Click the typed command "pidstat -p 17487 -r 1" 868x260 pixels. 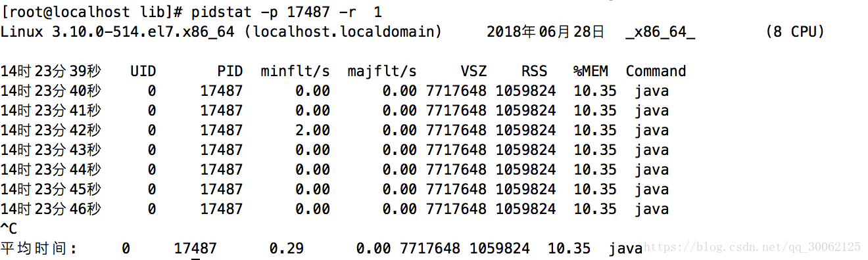point(287,11)
